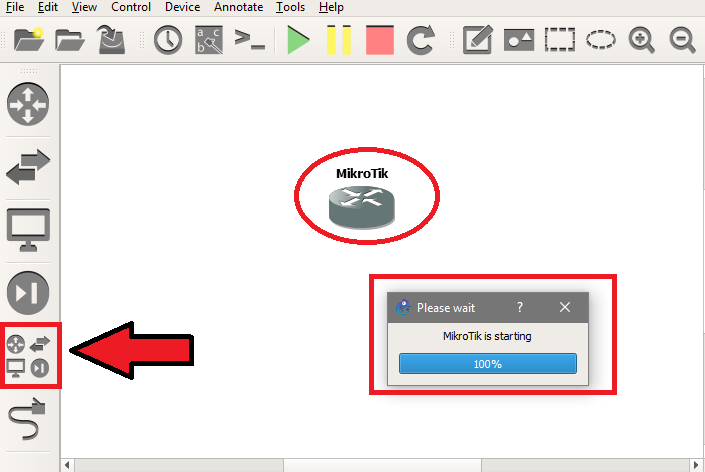
Task: Open the View menu
Action: (84, 7)
